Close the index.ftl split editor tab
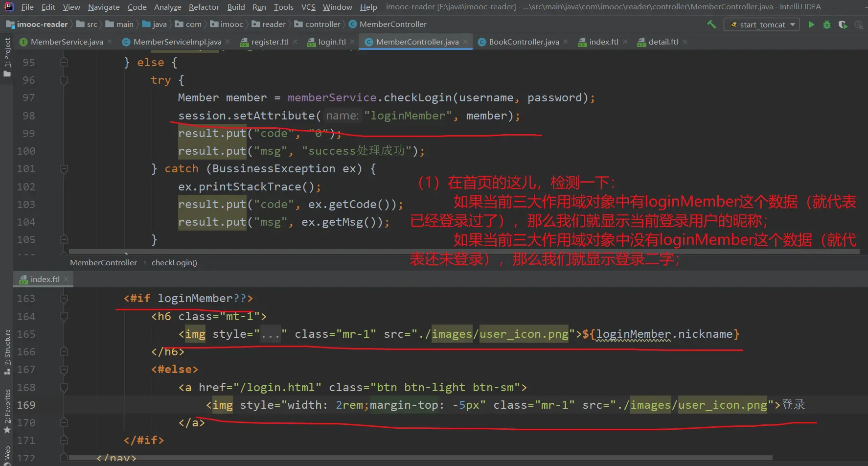 click(66, 279)
